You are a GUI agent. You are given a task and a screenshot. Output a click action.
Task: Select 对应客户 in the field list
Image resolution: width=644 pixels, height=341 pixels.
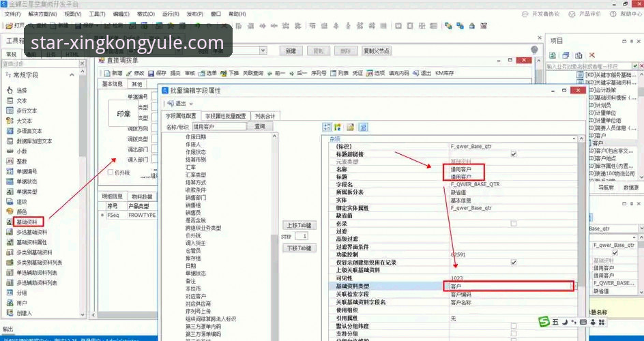pyautogui.click(x=196, y=296)
